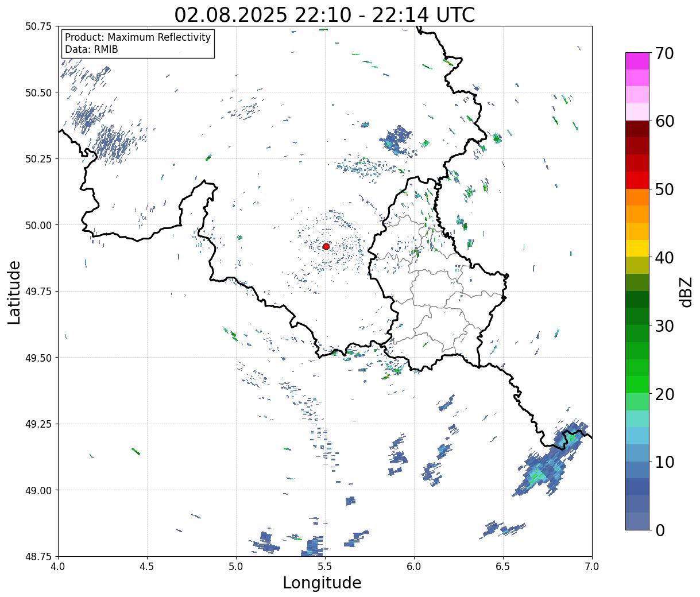Click the colorbar tick label 30
The width and height of the screenshot is (700, 597).
664,325
